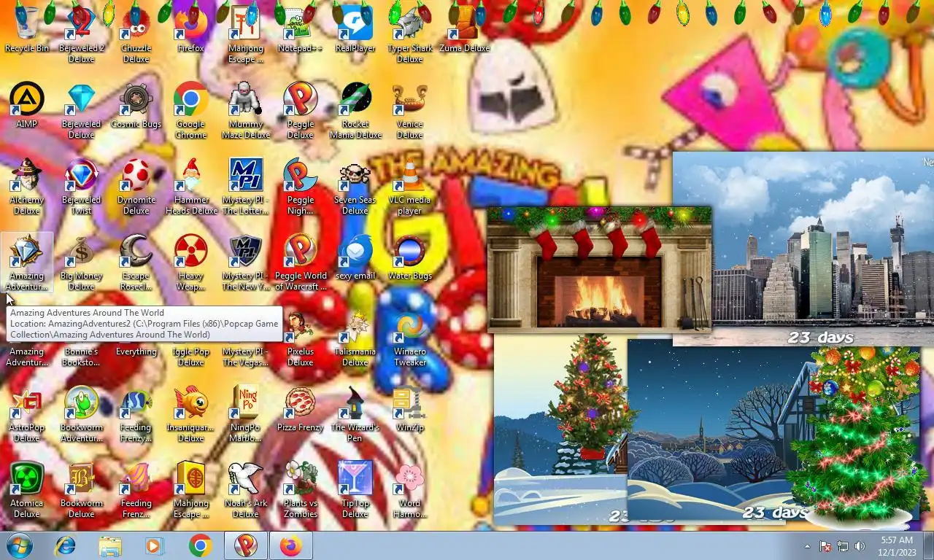Screen dimensions: 934x560
Task: Open Plants vs Zombies shortcut
Action: point(300,490)
